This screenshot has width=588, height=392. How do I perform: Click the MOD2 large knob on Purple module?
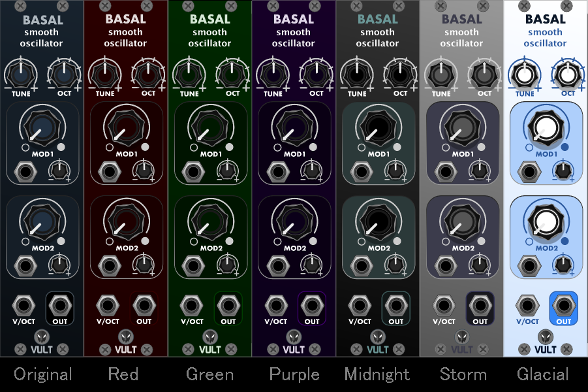(294, 221)
